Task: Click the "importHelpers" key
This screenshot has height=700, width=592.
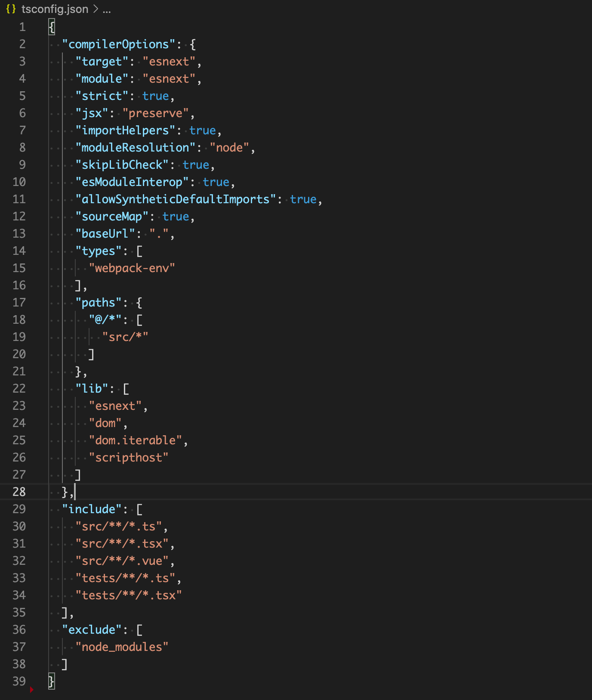Action: click(x=125, y=130)
